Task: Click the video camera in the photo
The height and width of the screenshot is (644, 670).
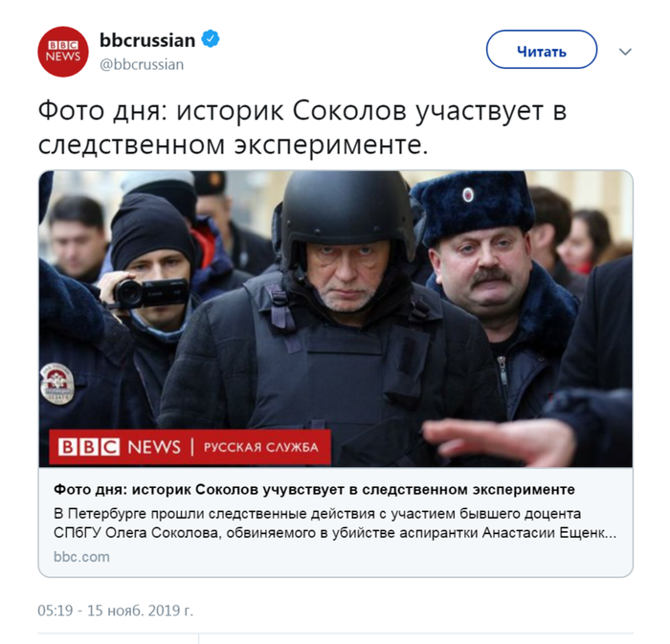Action: 151,293
